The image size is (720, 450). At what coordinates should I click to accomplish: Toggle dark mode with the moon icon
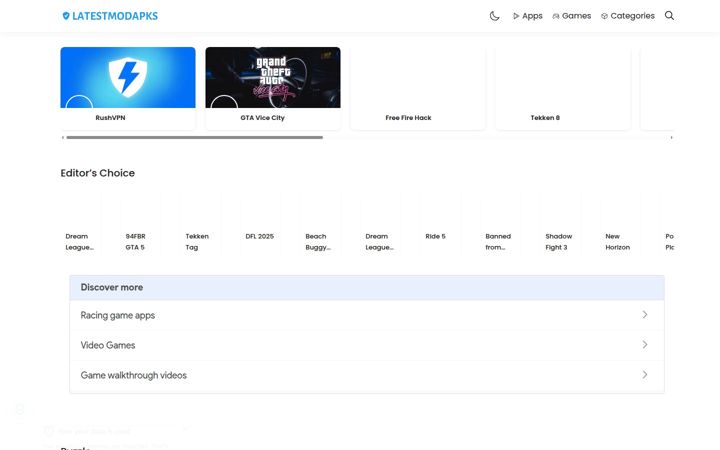click(494, 16)
